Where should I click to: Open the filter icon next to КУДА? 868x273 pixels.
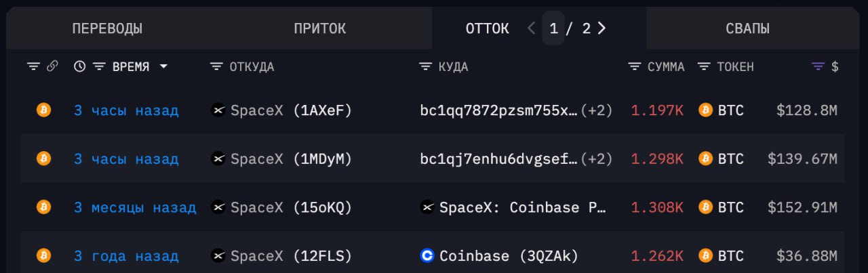[x=426, y=66]
